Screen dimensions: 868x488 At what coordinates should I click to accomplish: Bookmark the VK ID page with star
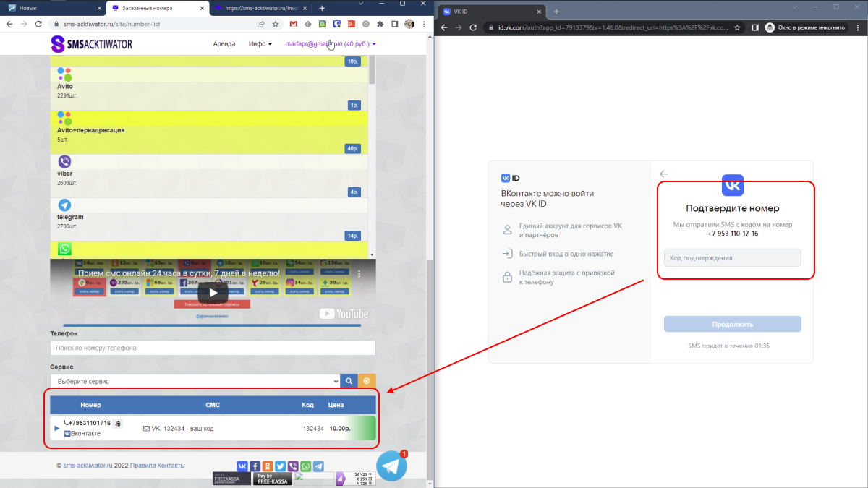[x=737, y=28]
